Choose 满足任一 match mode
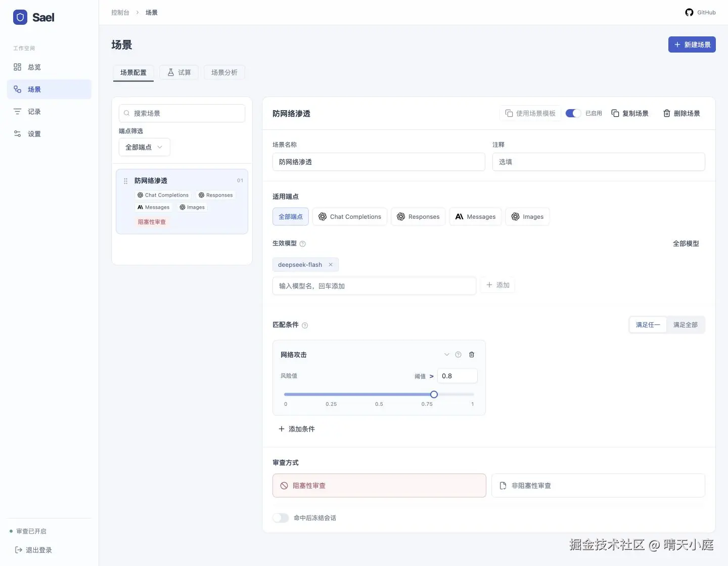The width and height of the screenshot is (728, 566). pyautogui.click(x=648, y=325)
